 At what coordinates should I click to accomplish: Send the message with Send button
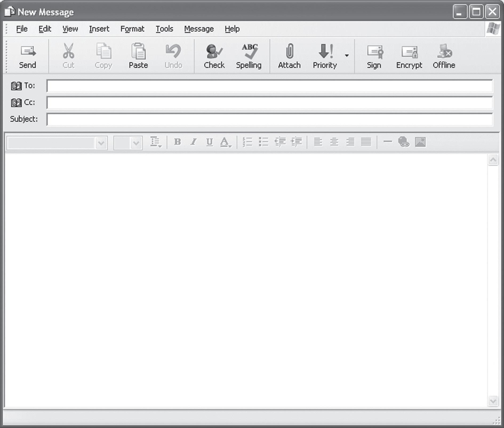coord(27,56)
